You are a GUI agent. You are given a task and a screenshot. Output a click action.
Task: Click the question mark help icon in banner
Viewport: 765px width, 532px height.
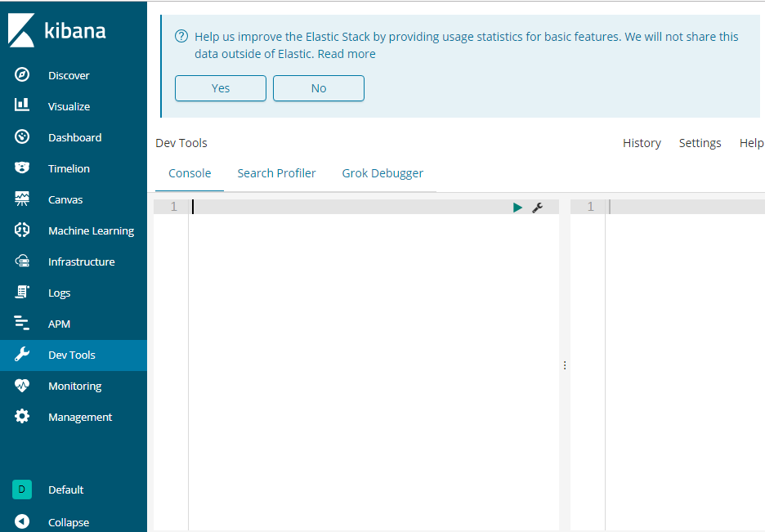tap(181, 36)
